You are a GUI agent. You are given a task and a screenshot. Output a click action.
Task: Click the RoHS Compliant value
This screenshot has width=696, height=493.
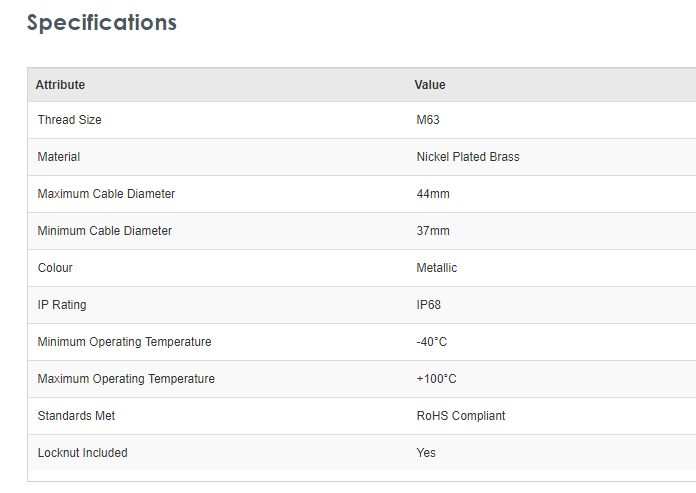[x=461, y=416]
